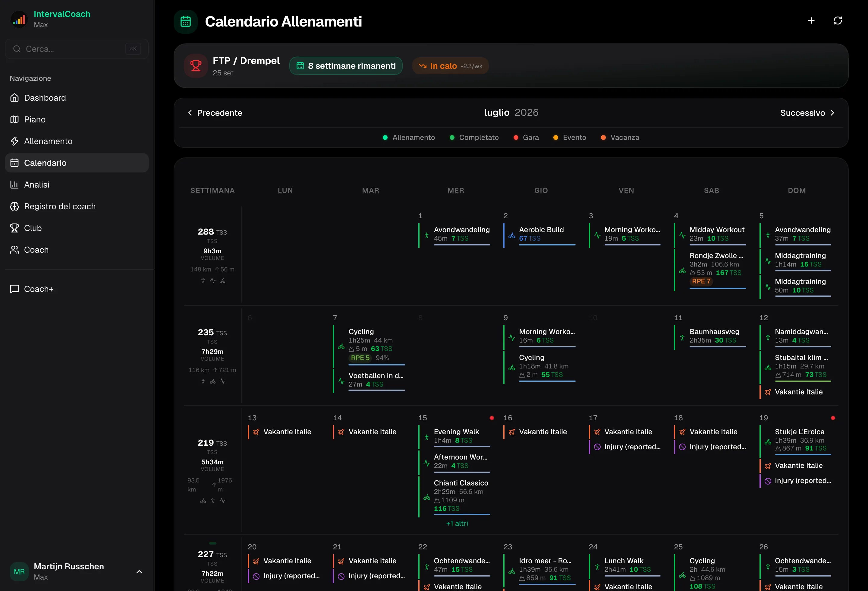
Task: Click the FTP / Drempel goal title
Action: tap(246, 61)
